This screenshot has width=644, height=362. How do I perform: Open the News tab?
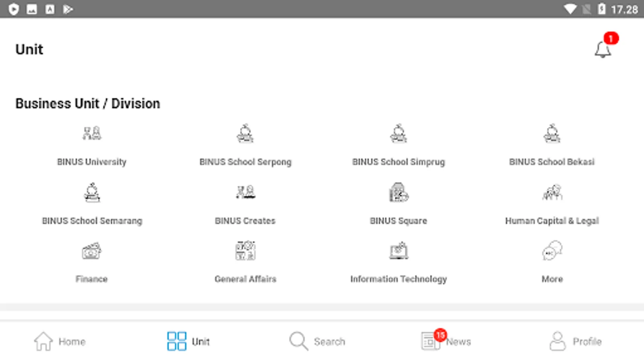coord(446,341)
